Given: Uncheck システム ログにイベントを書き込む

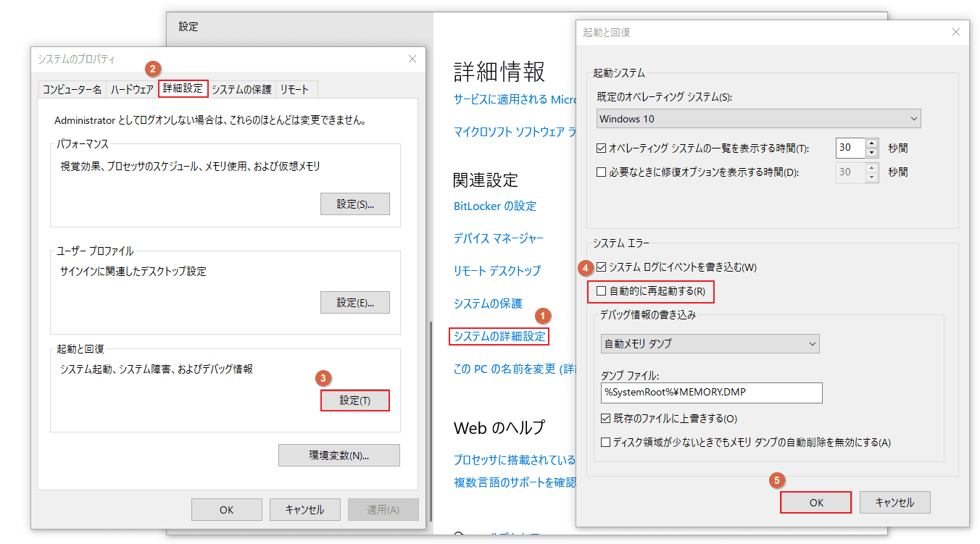Looking at the screenshot, I should tap(602, 267).
